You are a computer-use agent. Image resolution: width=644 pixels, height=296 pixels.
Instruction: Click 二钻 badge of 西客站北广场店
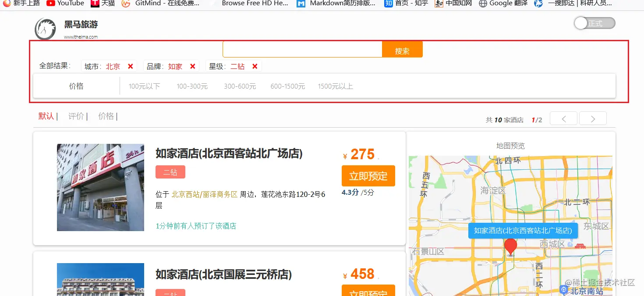[x=170, y=172]
